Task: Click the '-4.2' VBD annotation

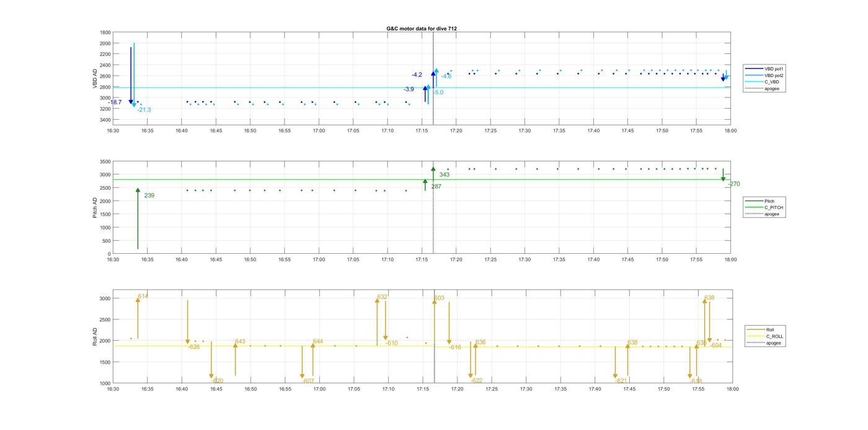Action: 417,75
